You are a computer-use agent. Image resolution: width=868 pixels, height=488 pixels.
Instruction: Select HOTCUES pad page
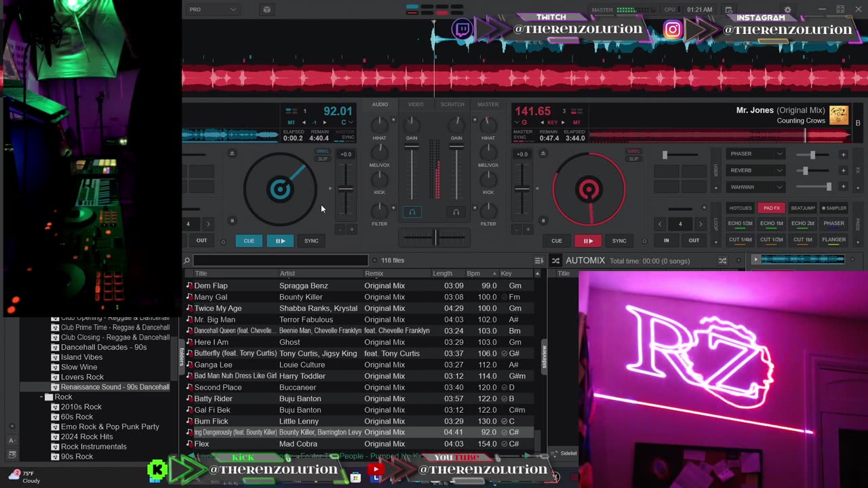tap(740, 208)
